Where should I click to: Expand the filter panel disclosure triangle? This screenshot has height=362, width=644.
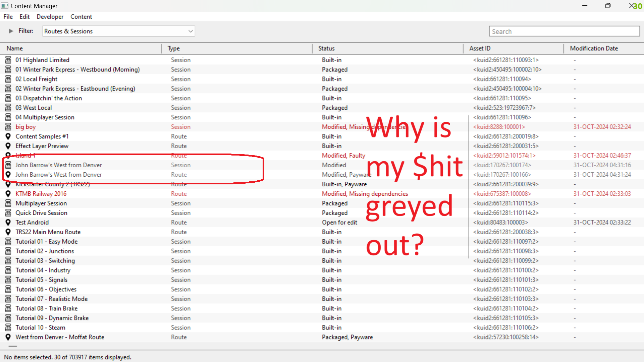(x=11, y=31)
